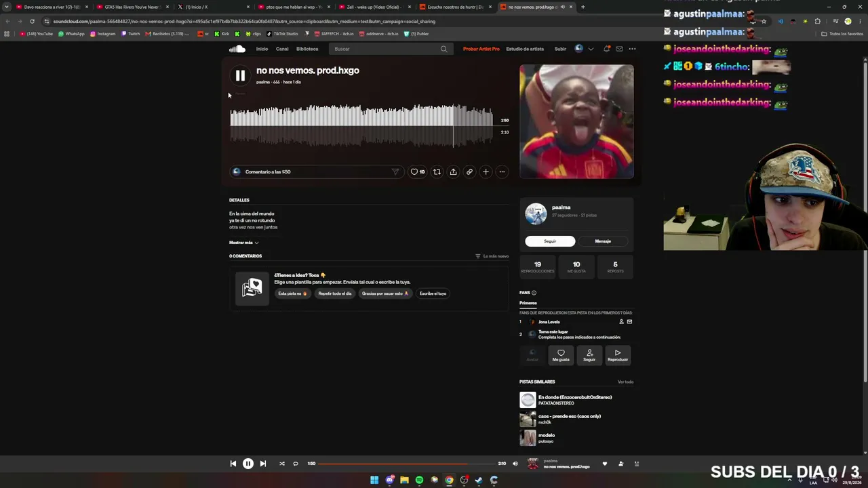Pick the 'Gracias por sacar esto' comment template
The width and height of the screenshot is (868, 488).
[x=385, y=293]
